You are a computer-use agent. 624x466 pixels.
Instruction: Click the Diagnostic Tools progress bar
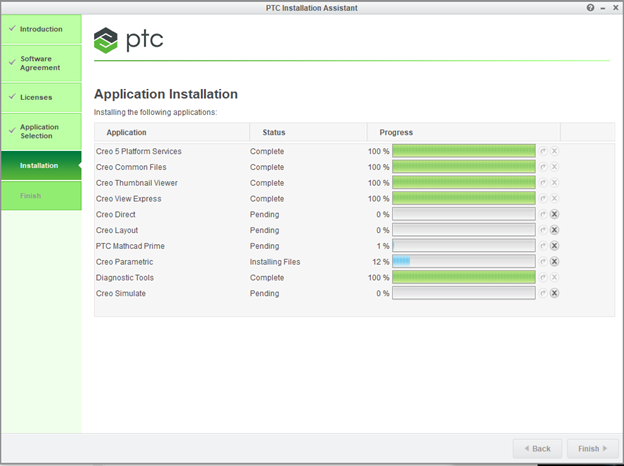[464, 277]
